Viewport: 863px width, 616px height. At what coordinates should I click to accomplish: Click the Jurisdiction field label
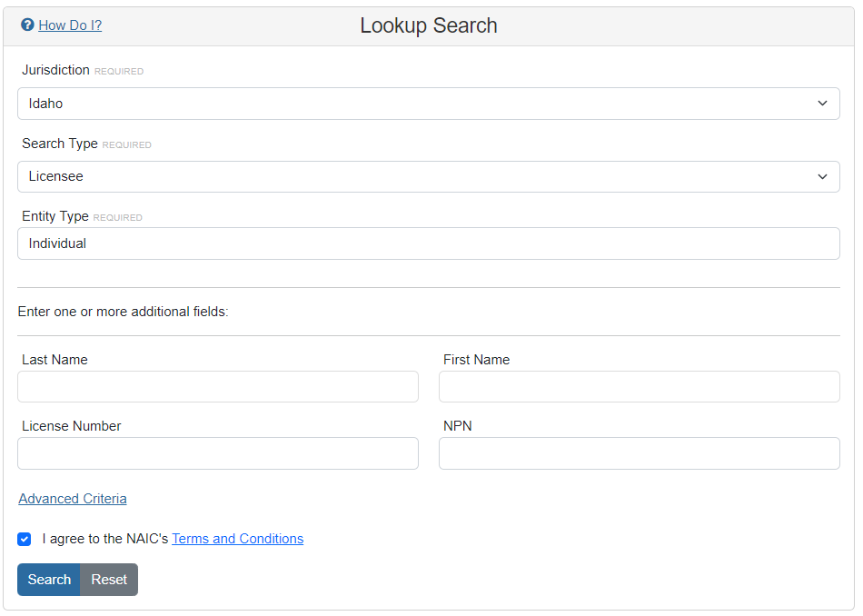(55, 70)
